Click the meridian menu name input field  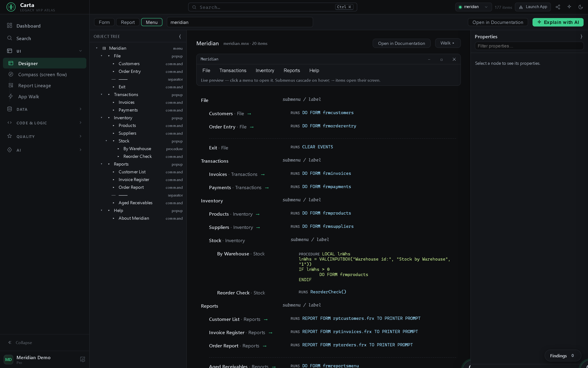click(x=240, y=22)
